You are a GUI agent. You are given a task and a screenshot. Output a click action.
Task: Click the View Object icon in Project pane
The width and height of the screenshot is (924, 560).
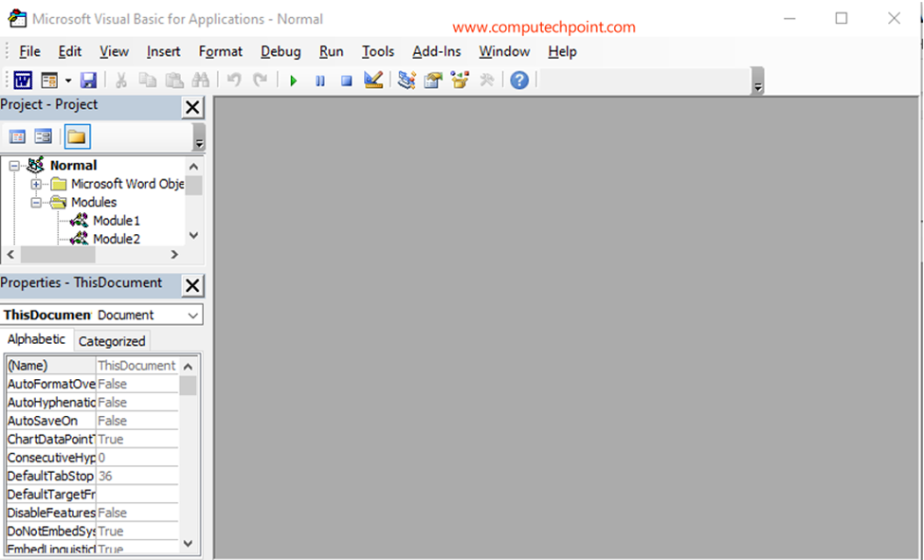pyautogui.click(x=43, y=136)
